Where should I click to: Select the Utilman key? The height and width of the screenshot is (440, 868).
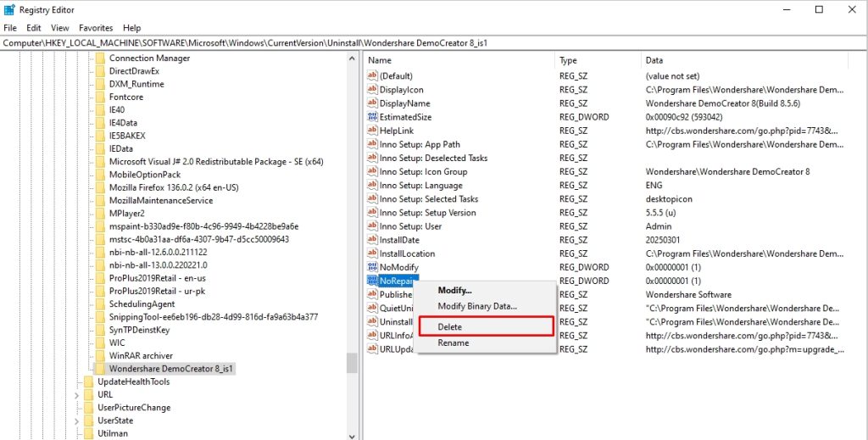click(x=113, y=433)
